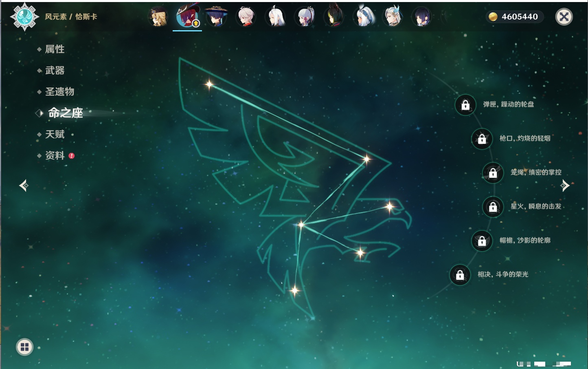Click the 相决, 斗争的荣光 constellation label
The width and height of the screenshot is (588, 369).
click(503, 274)
